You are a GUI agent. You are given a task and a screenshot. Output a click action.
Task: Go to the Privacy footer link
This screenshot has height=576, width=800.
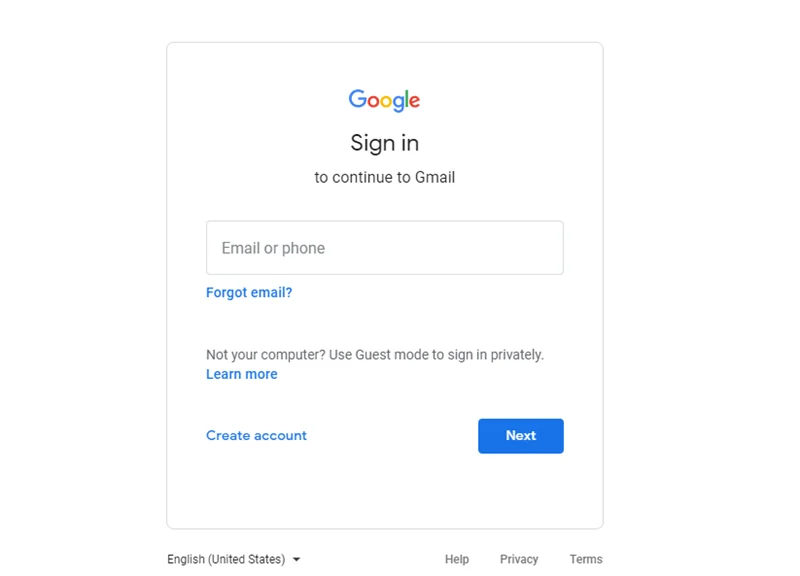tap(519, 559)
